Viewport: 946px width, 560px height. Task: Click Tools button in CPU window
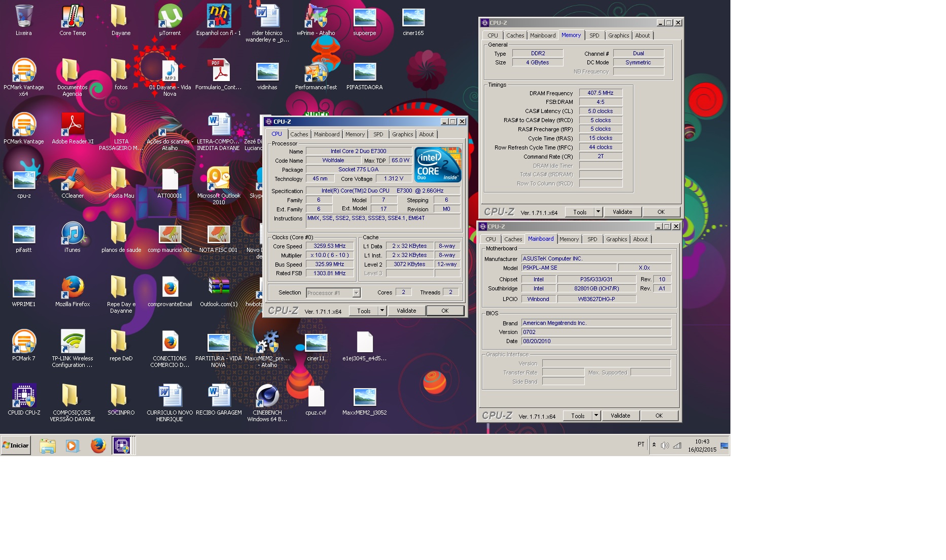364,311
